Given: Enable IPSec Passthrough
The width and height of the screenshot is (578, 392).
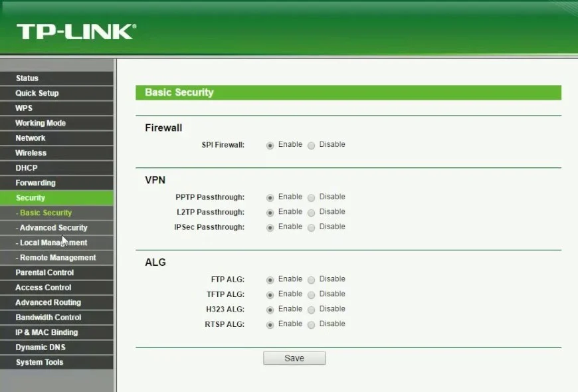Looking at the screenshot, I should click(270, 228).
